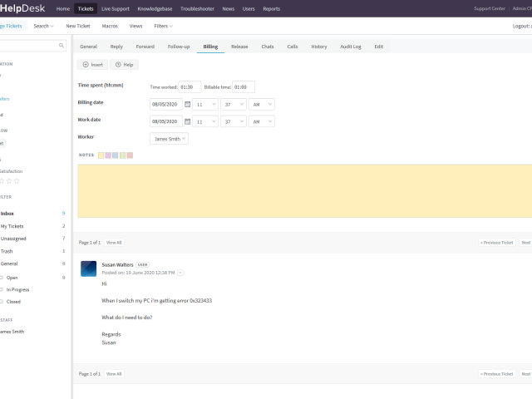532x399 pixels.
Task: Open Susan Walters post options arrow
Action: point(180,273)
